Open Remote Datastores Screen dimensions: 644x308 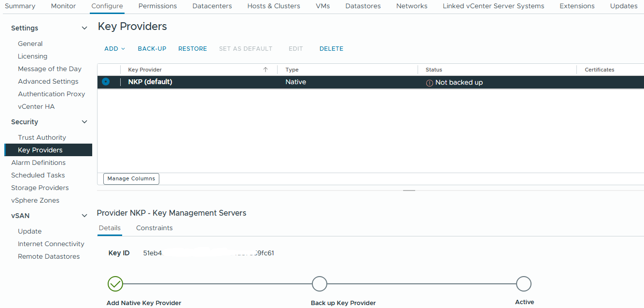[x=49, y=256]
